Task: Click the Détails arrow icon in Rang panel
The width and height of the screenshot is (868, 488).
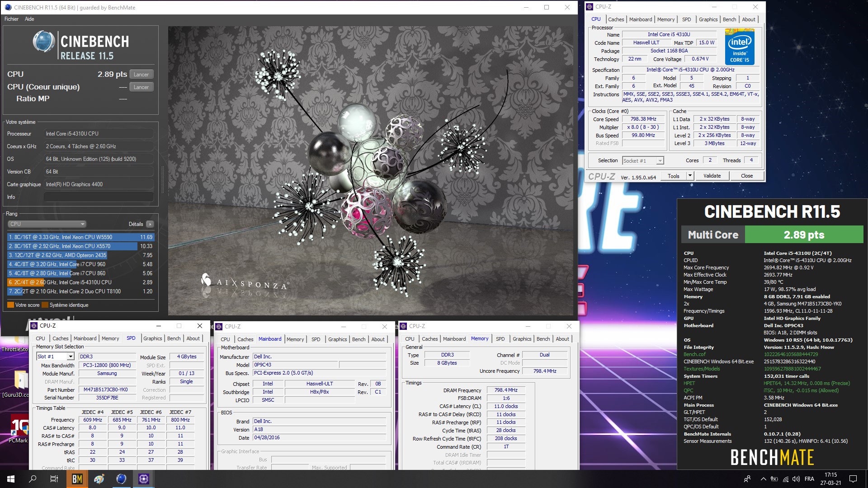Action: (x=150, y=224)
